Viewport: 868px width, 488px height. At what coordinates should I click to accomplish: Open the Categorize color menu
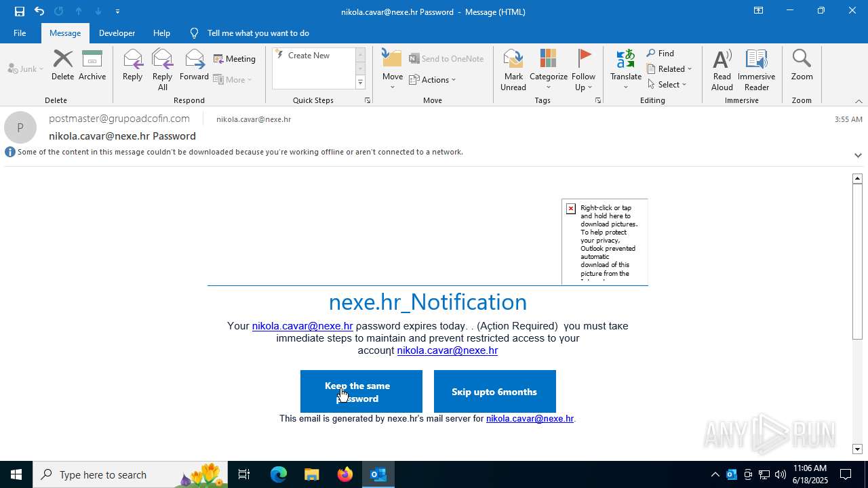(549, 70)
